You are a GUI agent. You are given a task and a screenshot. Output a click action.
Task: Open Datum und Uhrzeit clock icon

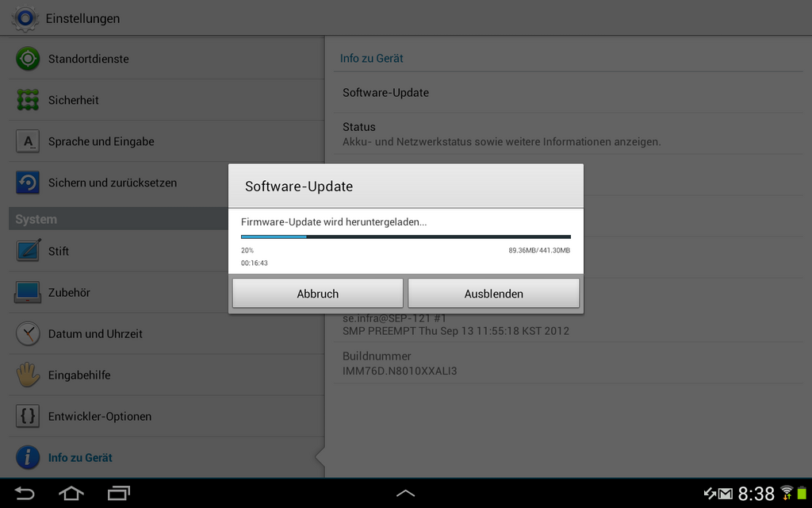click(x=28, y=333)
